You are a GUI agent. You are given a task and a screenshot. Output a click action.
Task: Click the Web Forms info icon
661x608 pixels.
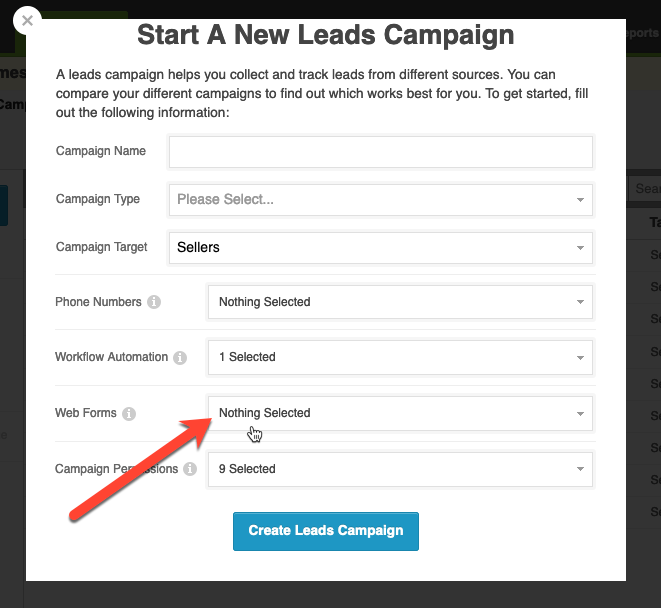pos(129,413)
